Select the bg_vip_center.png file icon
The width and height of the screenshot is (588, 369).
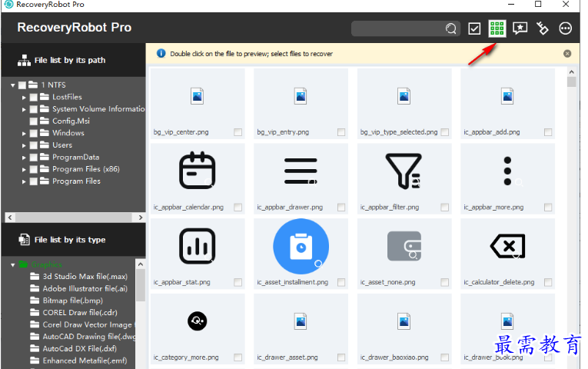click(x=198, y=96)
